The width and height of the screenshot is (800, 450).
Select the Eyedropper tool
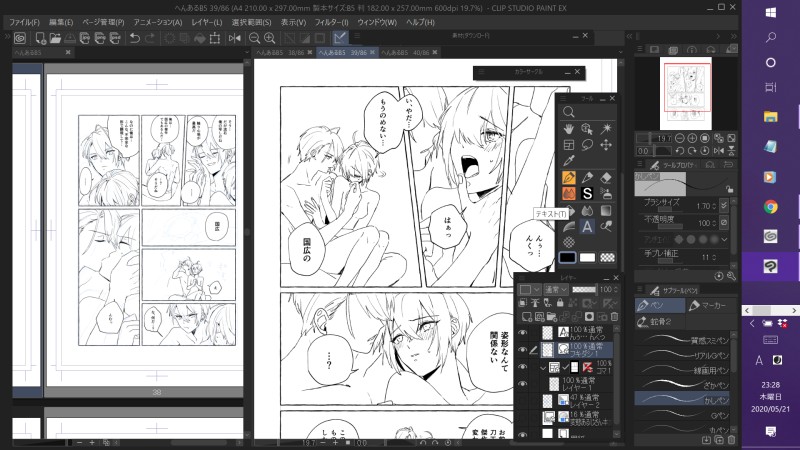pos(568,161)
